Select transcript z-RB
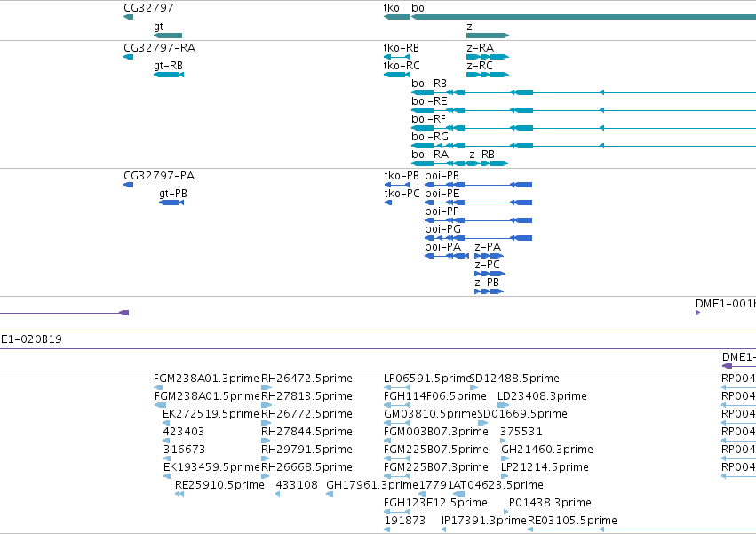Viewport: 756px width, 534px height. pos(482,155)
